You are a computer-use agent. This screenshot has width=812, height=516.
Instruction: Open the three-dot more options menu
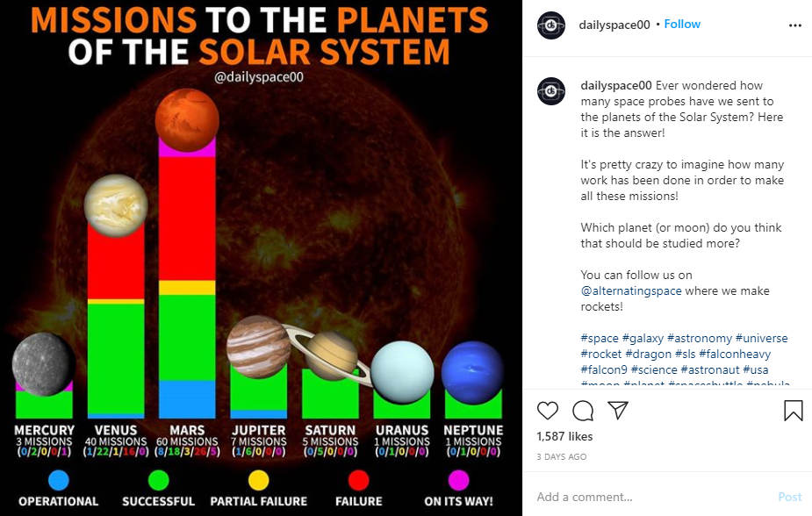point(795,25)
